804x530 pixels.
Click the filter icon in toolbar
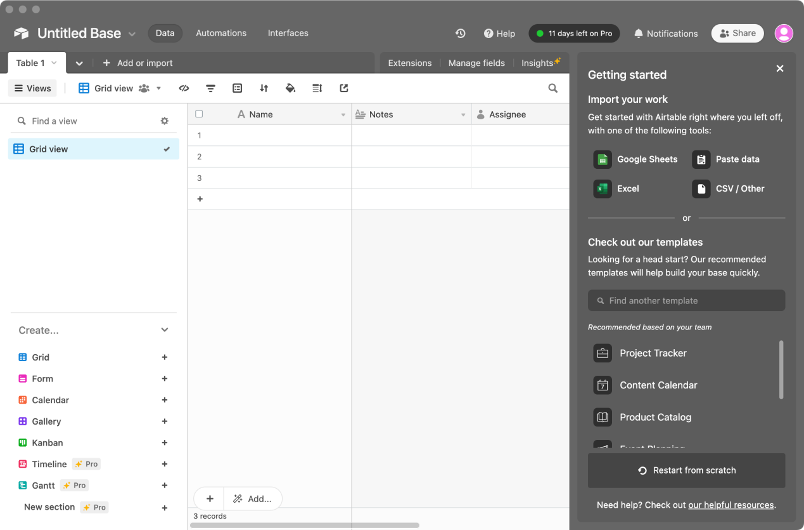pos(211,88)
